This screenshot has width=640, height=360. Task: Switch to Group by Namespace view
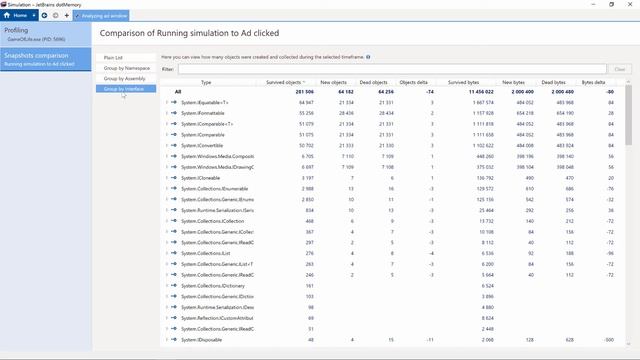click(126, 68)
